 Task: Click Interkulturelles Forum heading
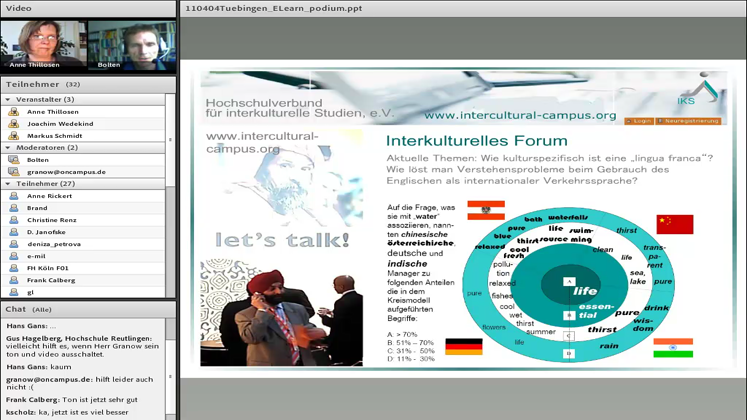[x=477, y=141]
